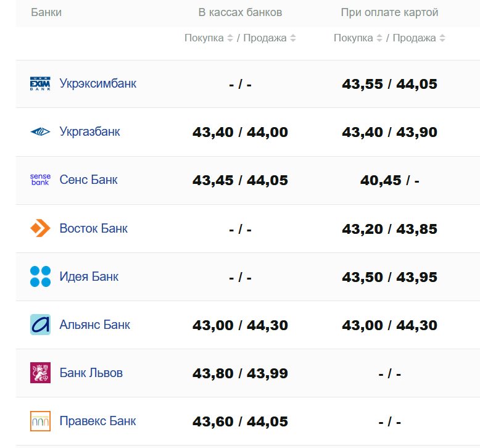
Task: Go to the Сенс Банк page
Action: click(88, 180)
